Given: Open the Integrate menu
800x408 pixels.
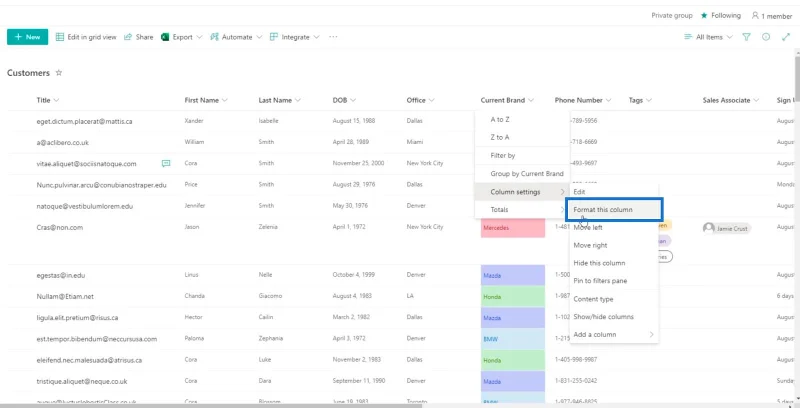Looking at the screenshot, I should click(294, 37).
